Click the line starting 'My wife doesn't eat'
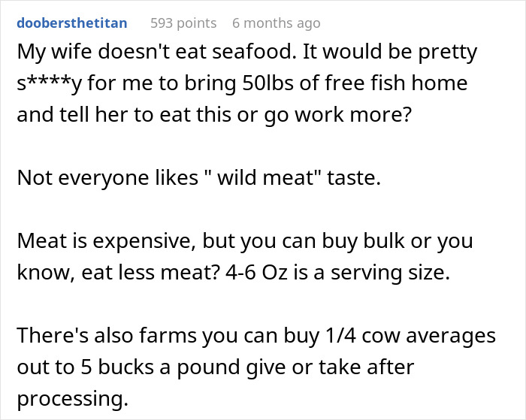 point(247,52)
